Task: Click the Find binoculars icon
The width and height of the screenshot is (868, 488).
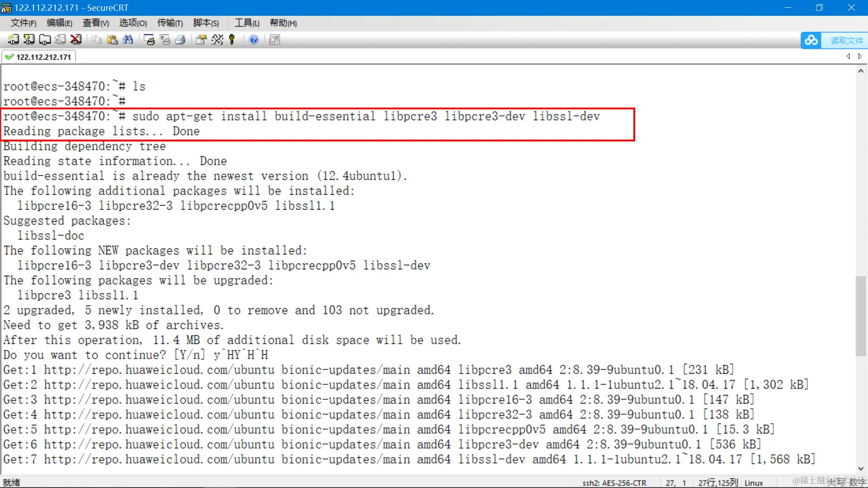Action: 128,40
